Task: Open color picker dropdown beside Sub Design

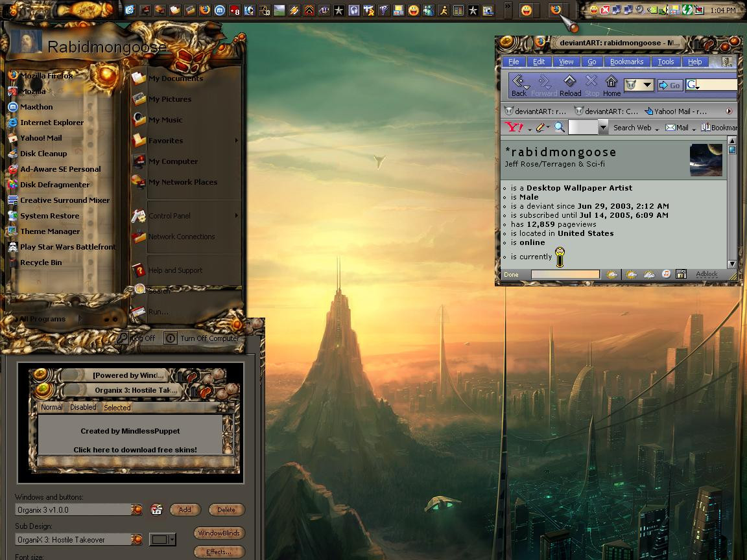Action: 172,539
